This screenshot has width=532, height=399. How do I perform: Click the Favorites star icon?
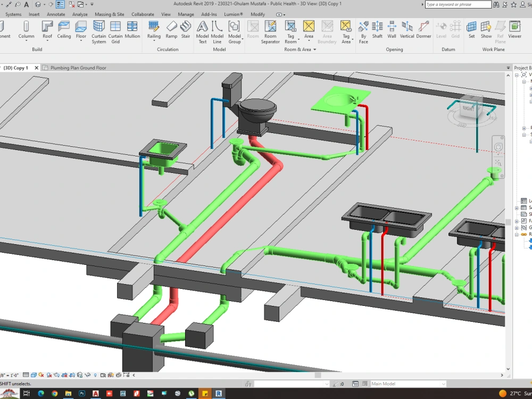tap(514, 4)
